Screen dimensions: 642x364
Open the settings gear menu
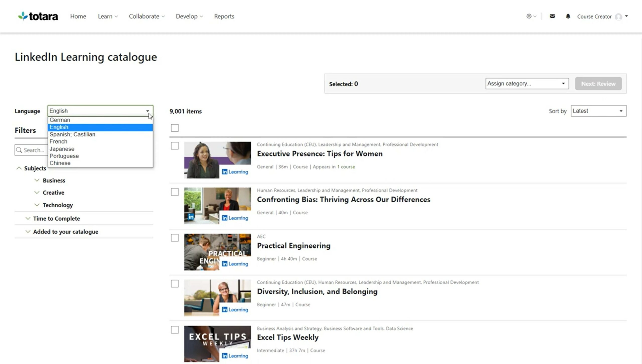[x=529, y=16]
